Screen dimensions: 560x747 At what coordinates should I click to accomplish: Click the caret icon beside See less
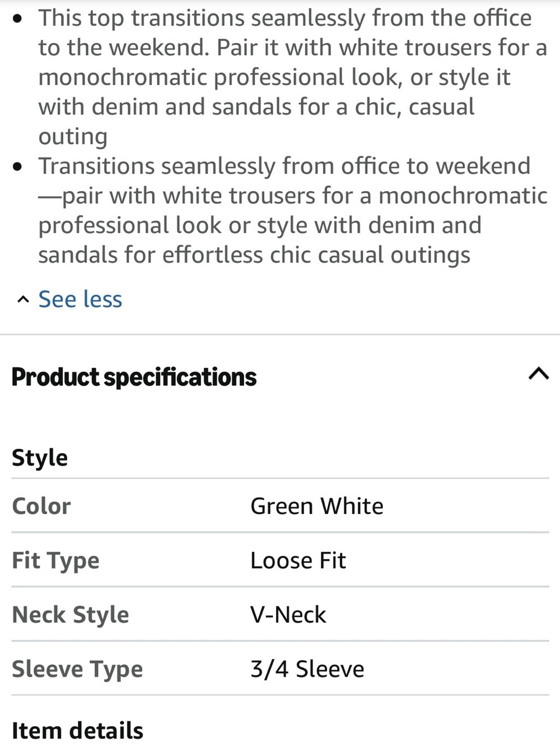click(x=22, y=300)
